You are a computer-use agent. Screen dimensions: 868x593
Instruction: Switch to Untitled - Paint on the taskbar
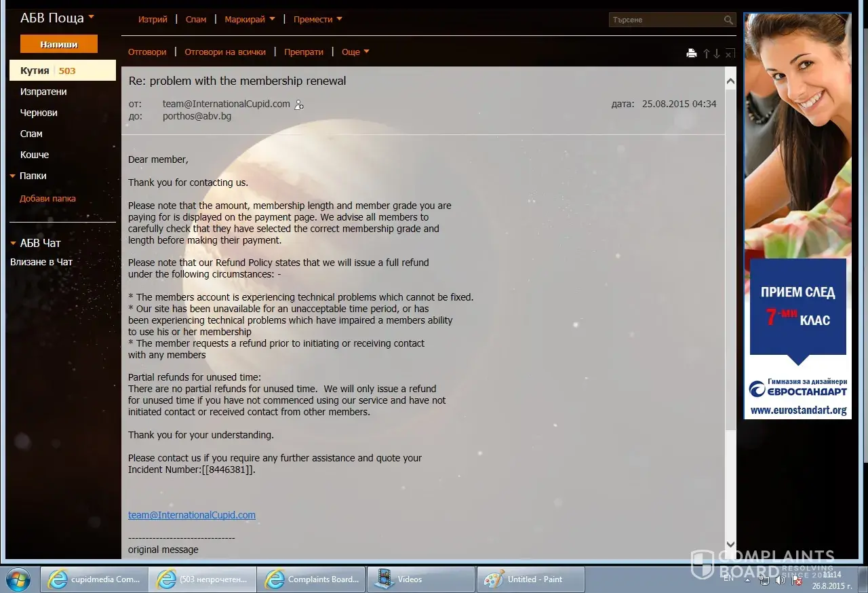(x=531, y=579)
